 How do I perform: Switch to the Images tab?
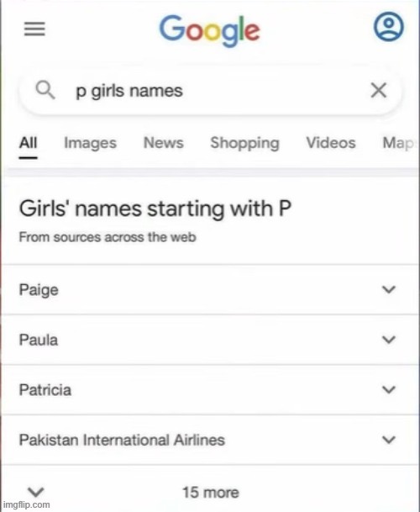tap(90, 144)
